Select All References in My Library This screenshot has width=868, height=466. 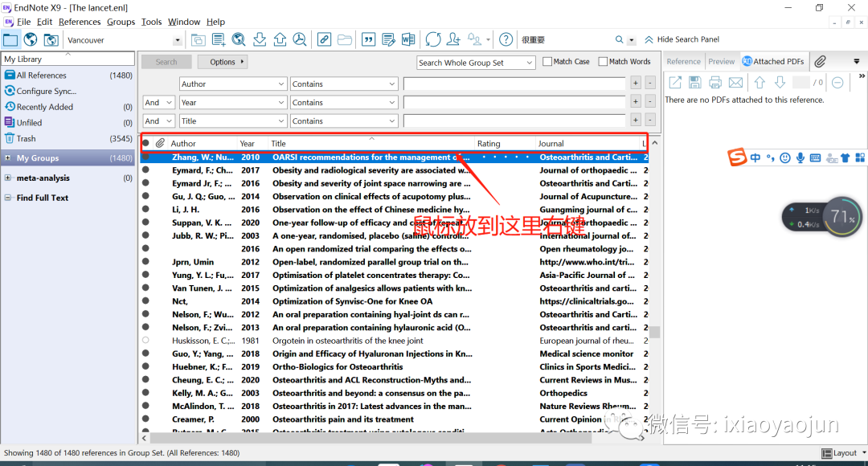click(68, 76)
